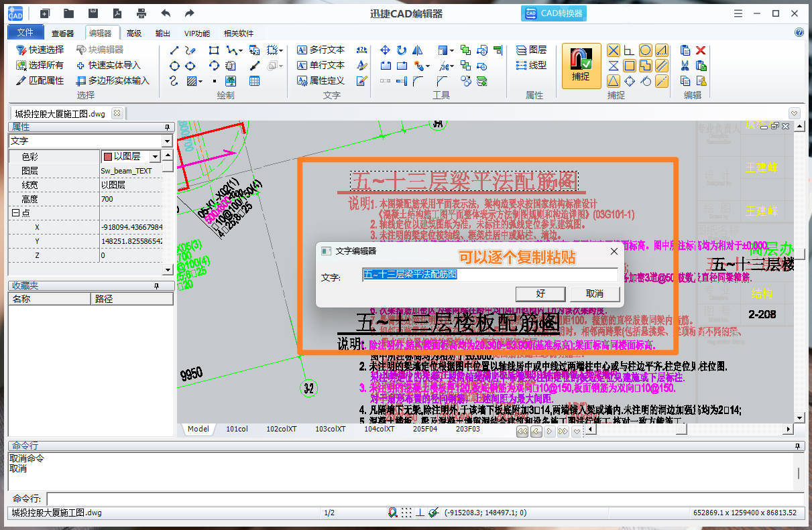Select the spline curve tool
This screenshot has height=530, width=812.
point(174,81)
